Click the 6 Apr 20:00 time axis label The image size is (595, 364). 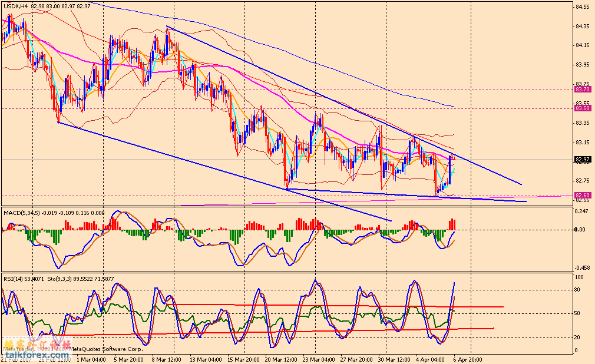click(x=468, y=359)
